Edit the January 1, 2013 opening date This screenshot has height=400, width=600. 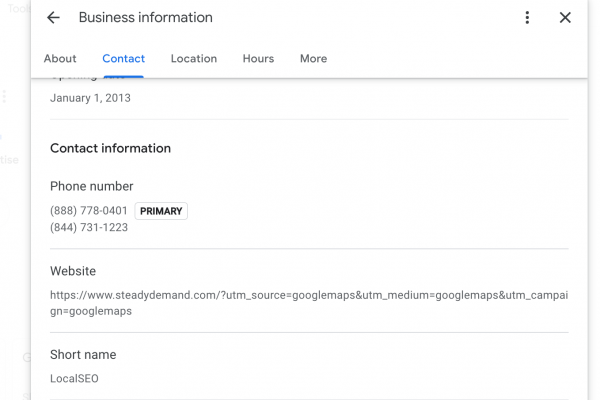[x=90, y=98]
